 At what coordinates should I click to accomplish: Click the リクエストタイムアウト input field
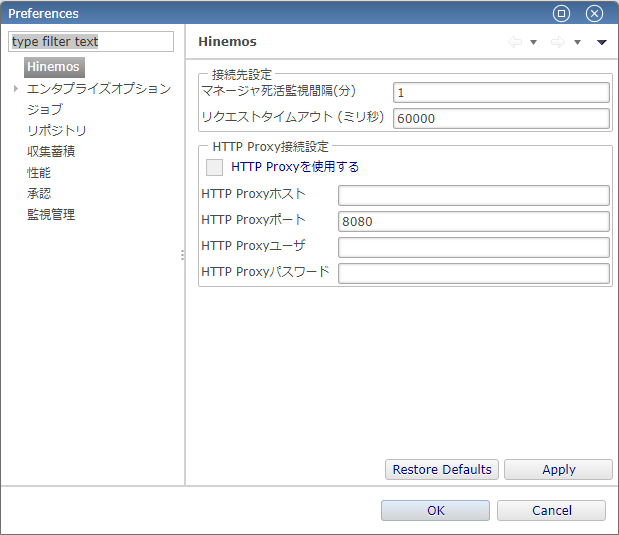click(x=501, y=118)
